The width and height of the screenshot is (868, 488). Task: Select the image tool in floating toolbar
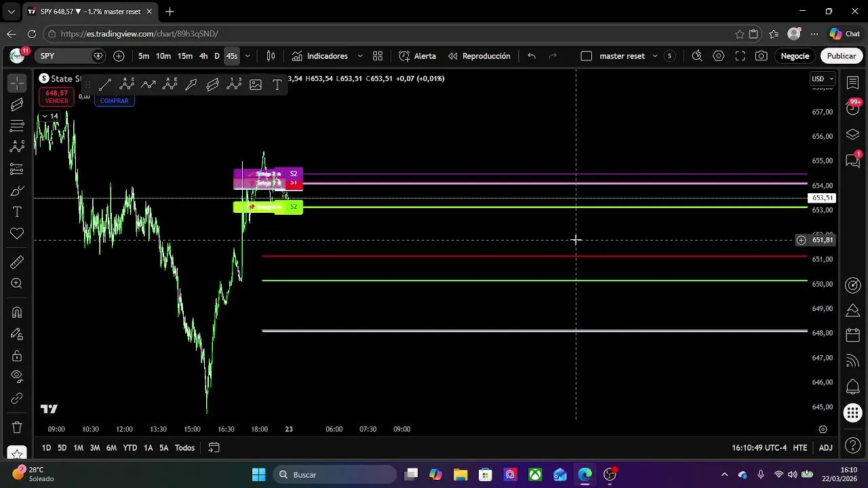(256, 85)
